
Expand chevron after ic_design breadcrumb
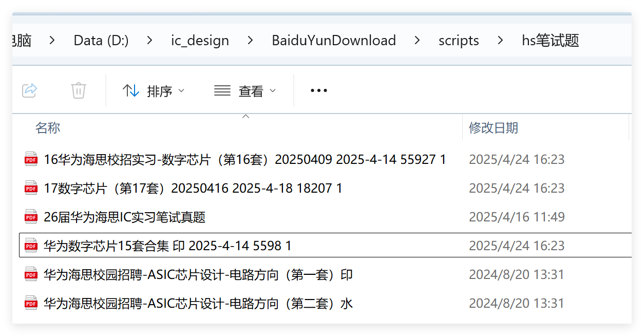pyautogui.click(x=251, y=40)
